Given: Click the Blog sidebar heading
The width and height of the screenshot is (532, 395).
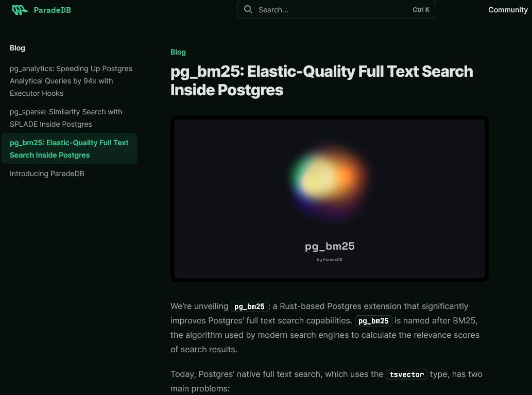Looking at the screenshot, I should (x=18, y=48).
